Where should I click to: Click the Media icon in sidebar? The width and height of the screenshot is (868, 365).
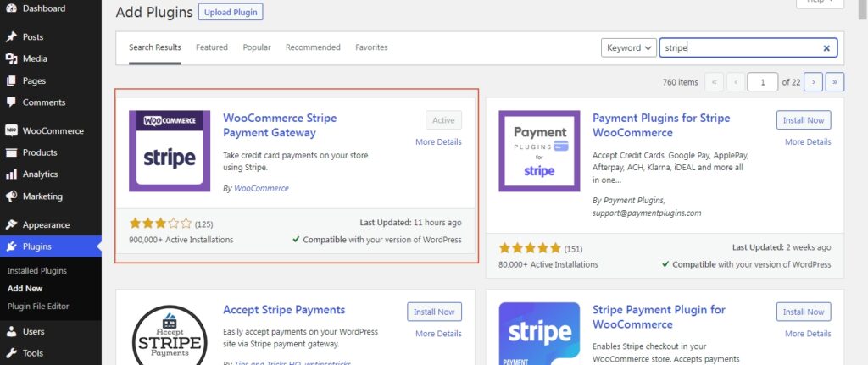click(x=11, y=58)
